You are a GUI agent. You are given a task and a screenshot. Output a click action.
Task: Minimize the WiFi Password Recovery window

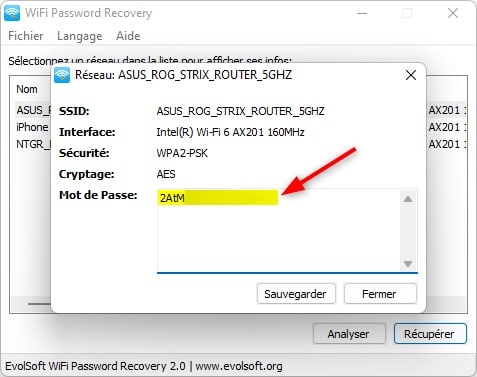pyautogui.click(x=362, y=13)
